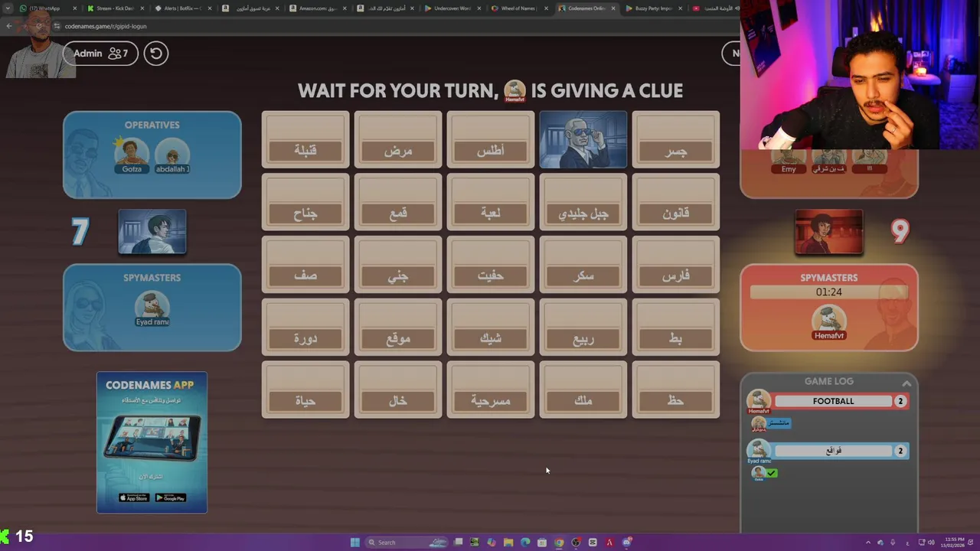The height and width of the screenshot is (551, 980).
Task: Select the word card قانون
Action: point(676,202)
